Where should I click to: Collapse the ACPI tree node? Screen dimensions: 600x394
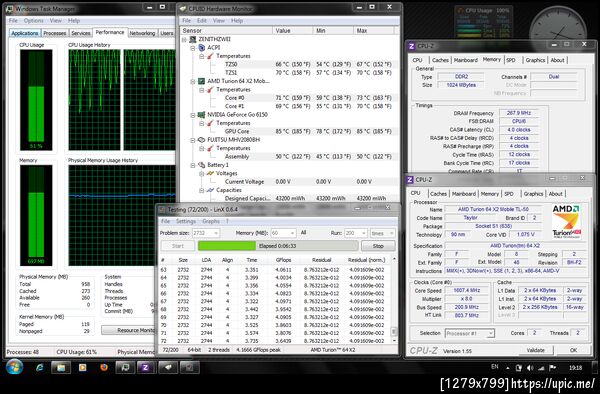pos(193,48)
